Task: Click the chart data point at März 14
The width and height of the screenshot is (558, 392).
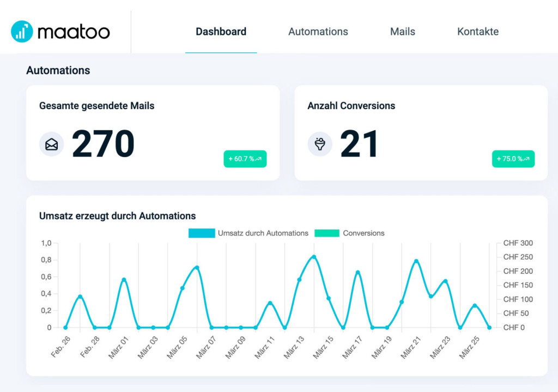Action: 314,257
